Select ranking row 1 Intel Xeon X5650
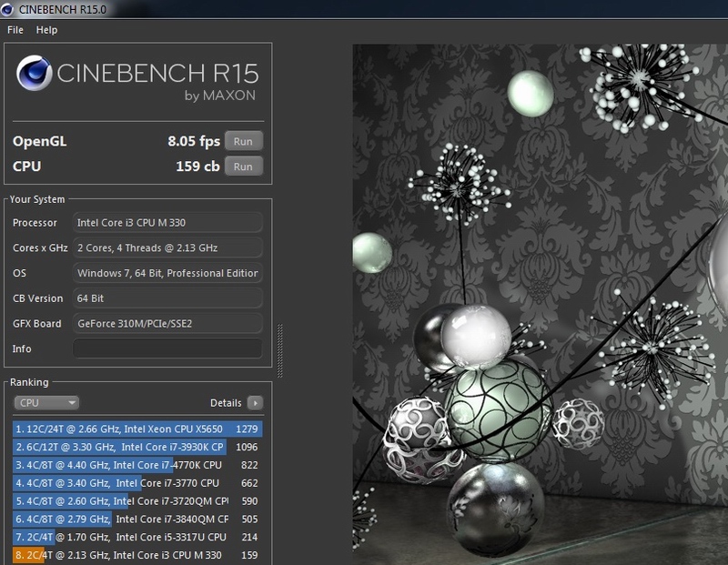The width and height of the screenshot is (728, 565). click(x=137, y=429)
